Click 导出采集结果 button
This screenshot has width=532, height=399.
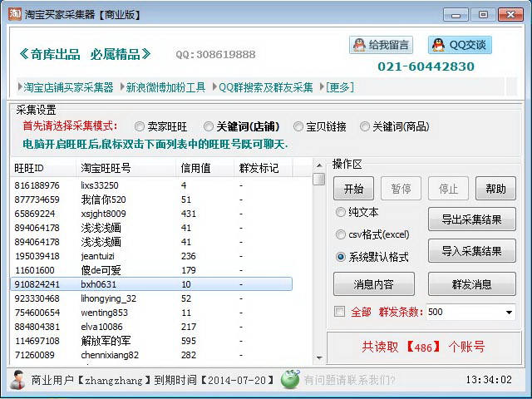coord(472,219)
